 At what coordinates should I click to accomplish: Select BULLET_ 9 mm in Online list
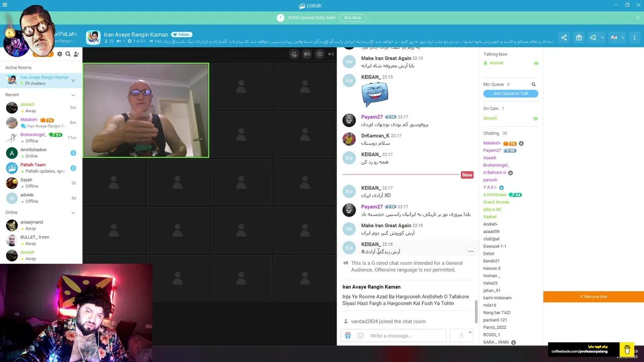(x=41, y=240)
